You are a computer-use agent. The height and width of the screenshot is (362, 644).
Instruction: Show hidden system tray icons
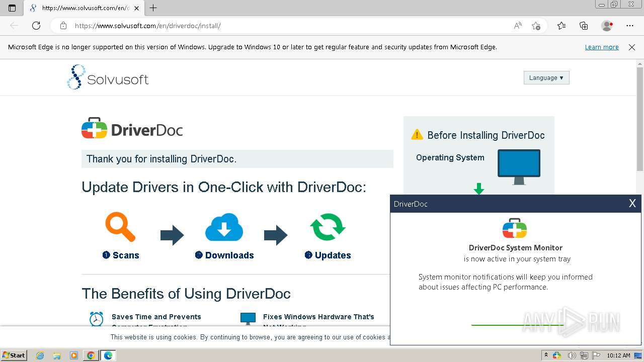point(546,355)
